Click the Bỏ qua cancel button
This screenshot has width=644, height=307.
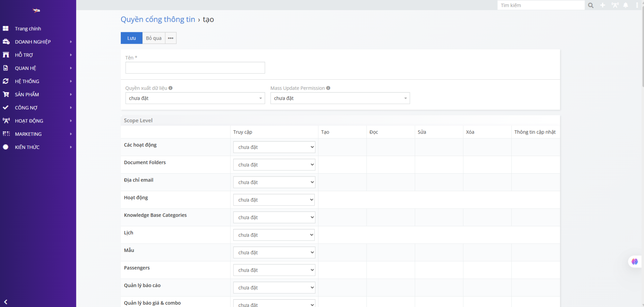coord(153,38)
